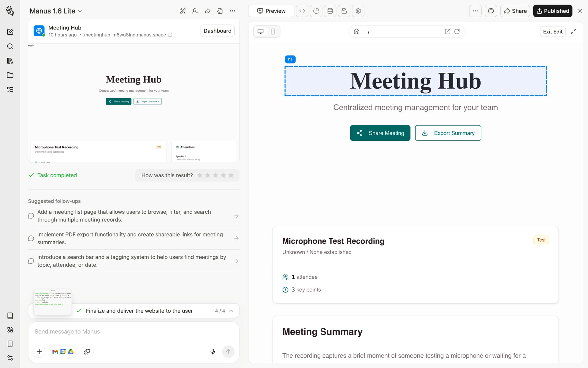588x368 pixels.
Task: Focus the Send message to Manus field
Action: pyautogui.click(x=134, y=332)
